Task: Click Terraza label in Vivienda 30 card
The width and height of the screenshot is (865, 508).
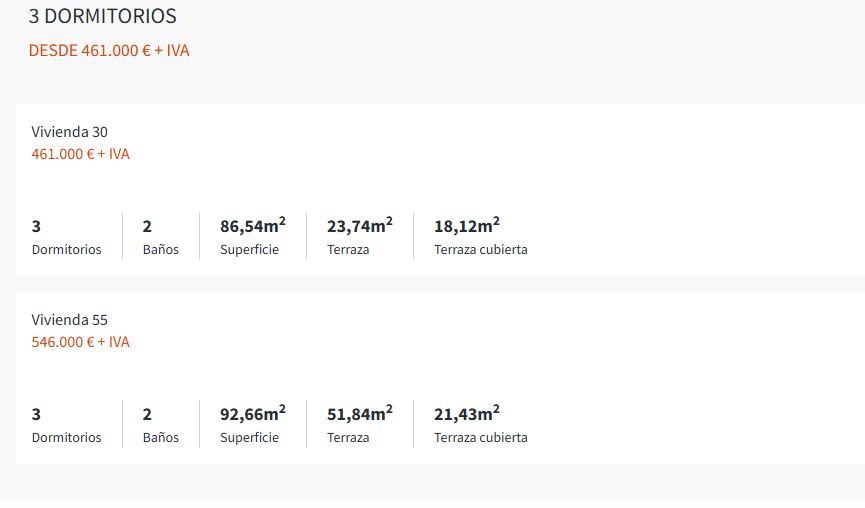Action: pyautogui.click(x=348, y=249)
